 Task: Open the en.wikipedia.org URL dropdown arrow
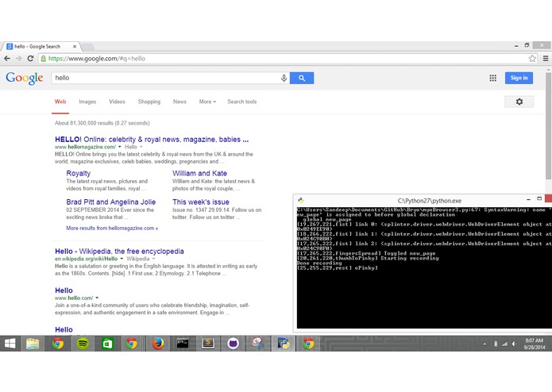click(x=122, y=259)
